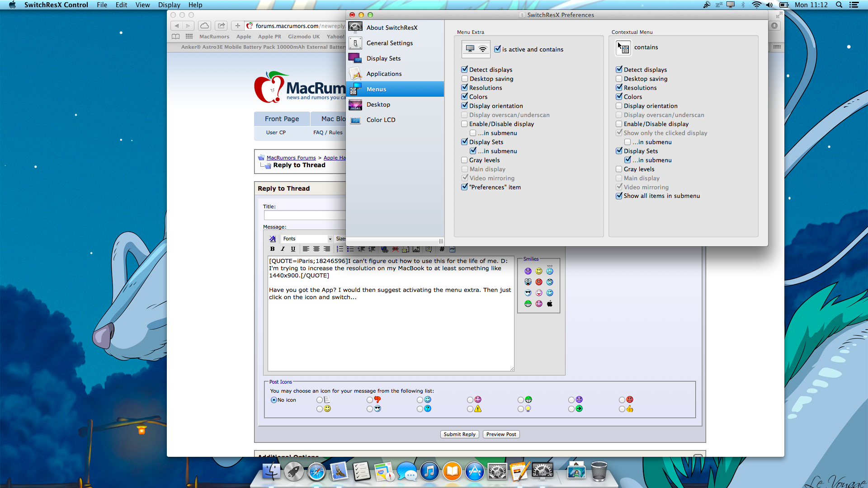Click into the reply Title field
This screenshot has height=488, width=868.
(x=305, y=215)
